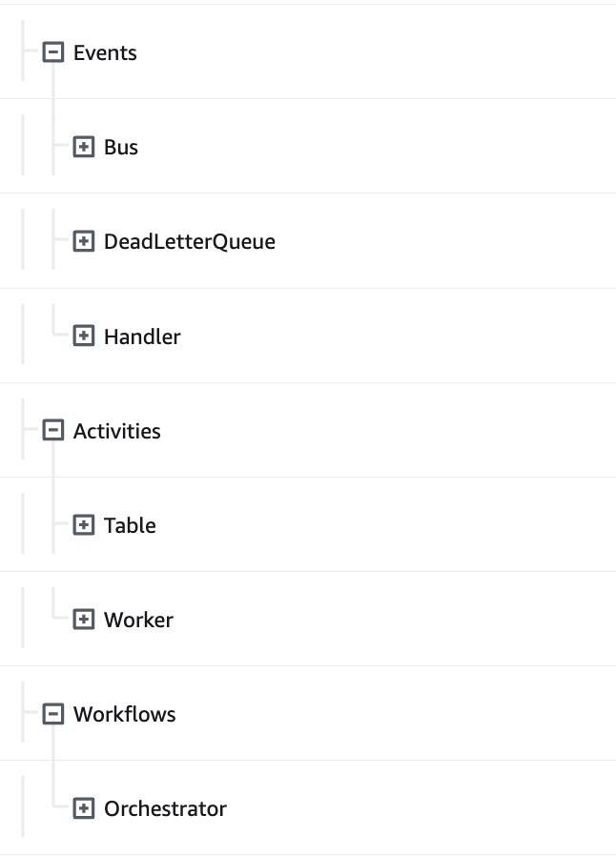Expand the Table node
The image size is (616, 856).
point(84,525)
